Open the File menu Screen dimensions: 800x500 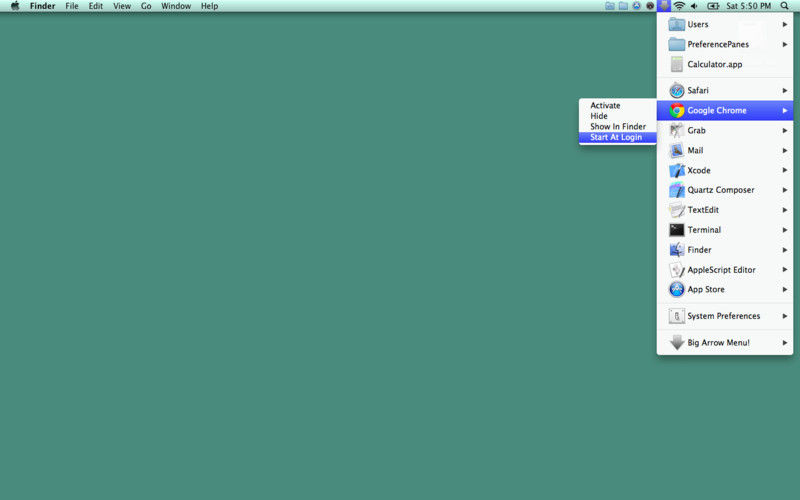coord(72,6)
